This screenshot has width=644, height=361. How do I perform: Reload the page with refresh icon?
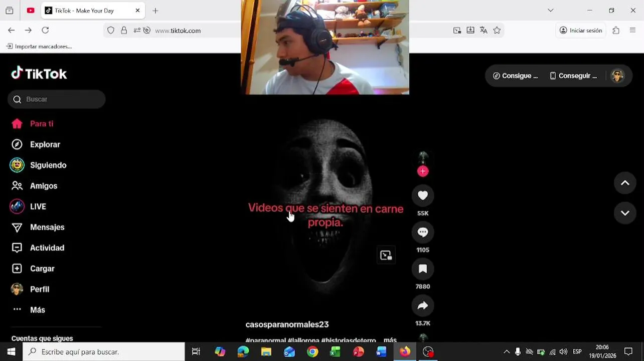click(45, 31)
